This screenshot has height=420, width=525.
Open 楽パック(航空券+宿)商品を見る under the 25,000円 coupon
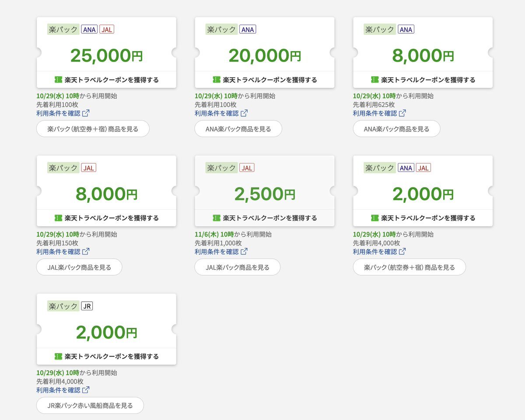93,129
